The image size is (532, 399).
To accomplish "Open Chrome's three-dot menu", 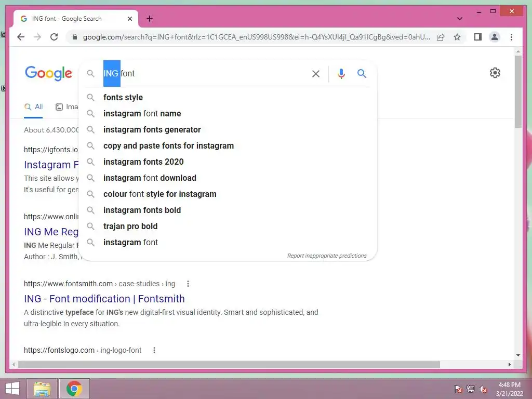I will pos(511,37).
